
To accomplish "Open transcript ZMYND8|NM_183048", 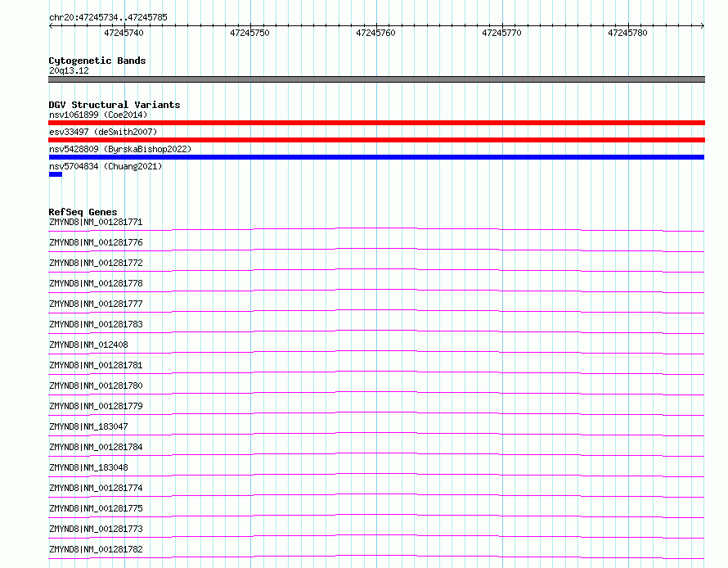I will click(x=88, y=467).
